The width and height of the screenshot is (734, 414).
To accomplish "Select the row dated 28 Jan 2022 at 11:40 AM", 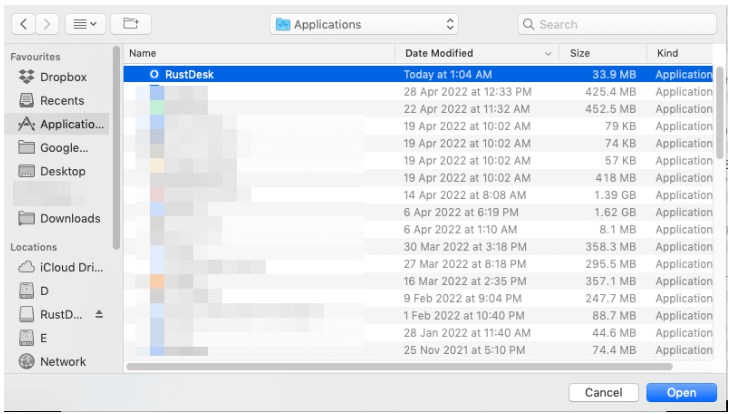I will point(418,333).
